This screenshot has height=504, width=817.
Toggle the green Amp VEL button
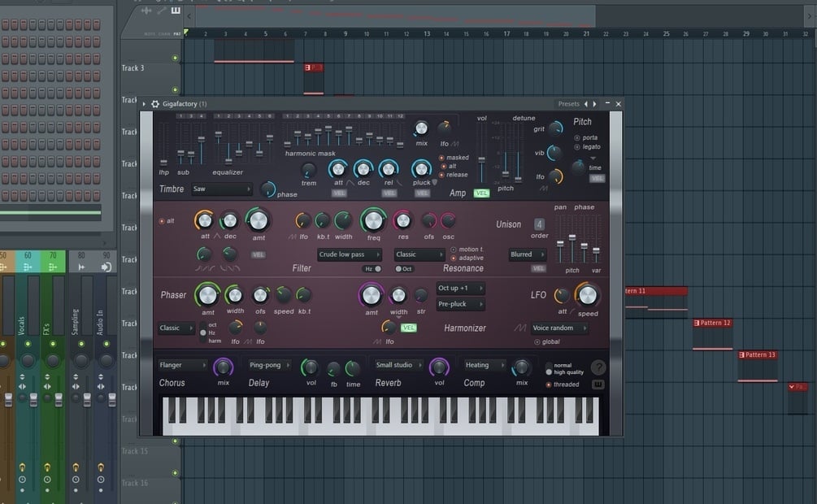(x=481, y=193)
